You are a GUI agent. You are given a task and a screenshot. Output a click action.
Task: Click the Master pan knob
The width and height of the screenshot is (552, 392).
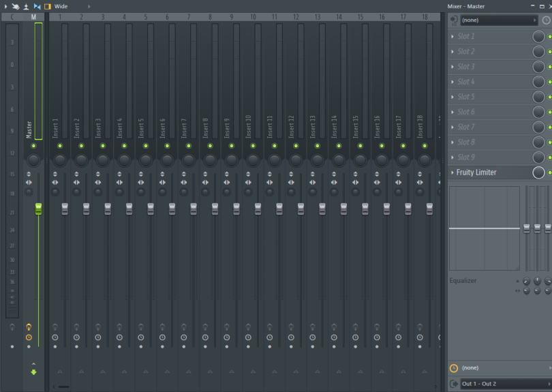33,161
